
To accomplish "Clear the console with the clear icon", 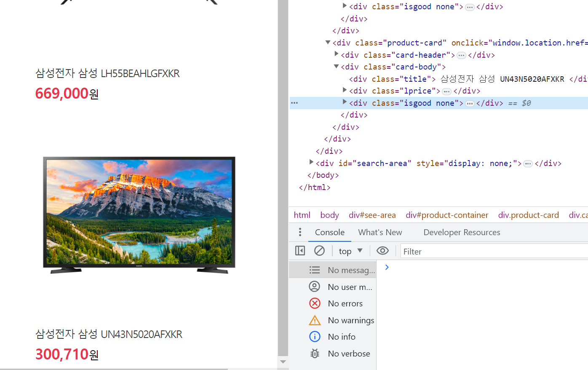I will tap(319, 251).
